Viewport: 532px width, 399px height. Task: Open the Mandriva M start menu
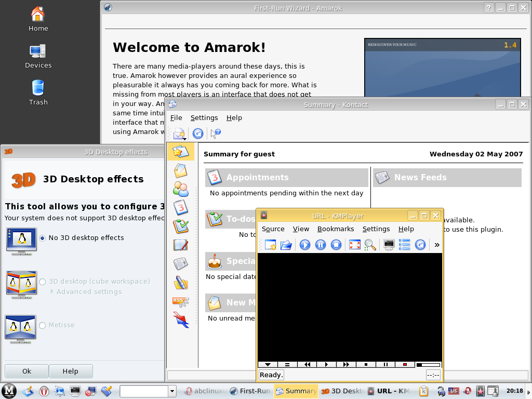point(8,391)
